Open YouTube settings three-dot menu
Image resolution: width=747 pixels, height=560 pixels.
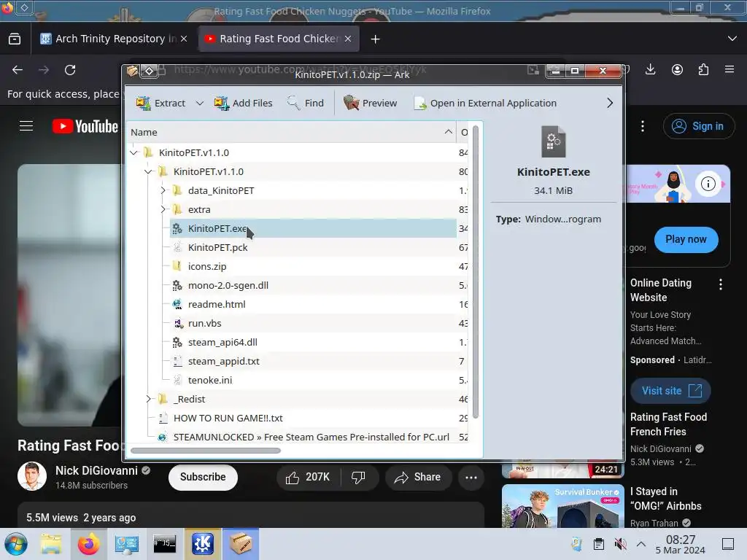tap(643, 126)
